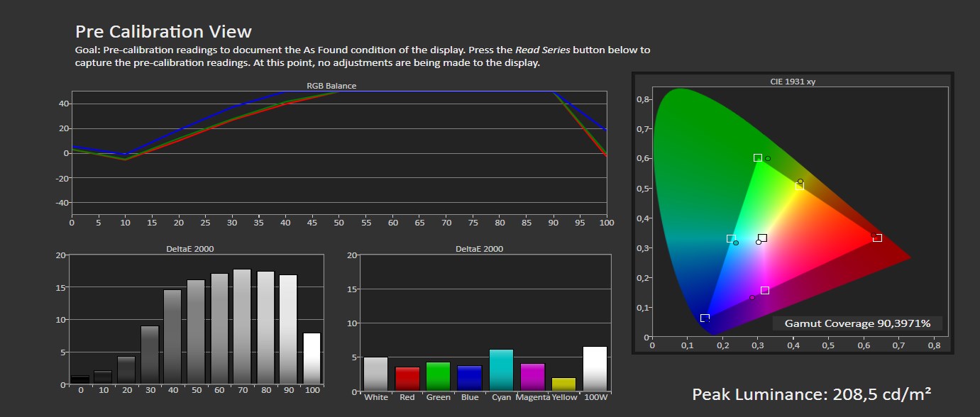Viewport: 980px width, 417px height.
Task: Click the green target square on CIE diagram
Action: pyautogui.click(x=758, y=157)
